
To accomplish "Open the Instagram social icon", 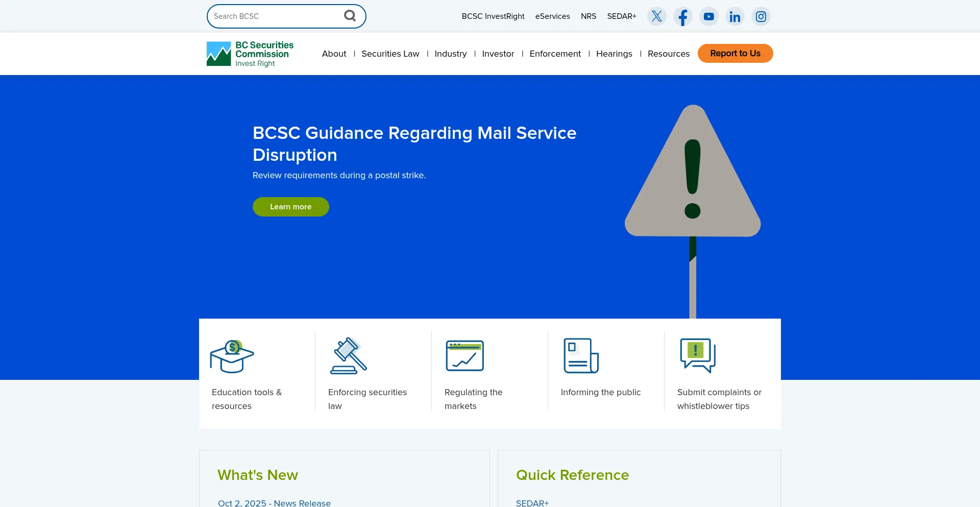I will [x=761, y=16].
